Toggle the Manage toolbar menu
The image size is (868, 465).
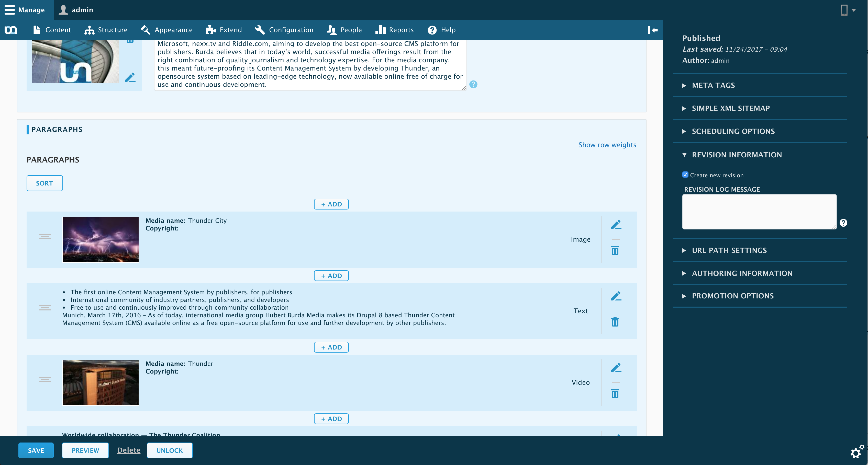click(x=25, y=10)
